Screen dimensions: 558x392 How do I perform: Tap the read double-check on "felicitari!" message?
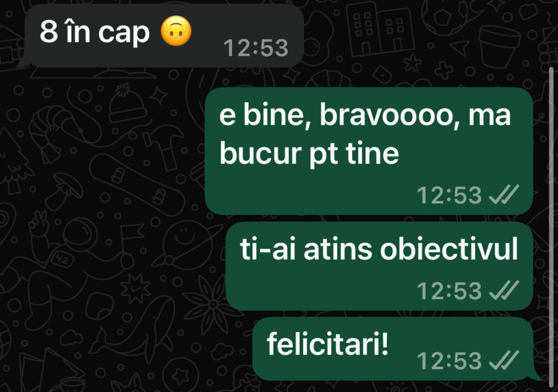coord(504,360)
